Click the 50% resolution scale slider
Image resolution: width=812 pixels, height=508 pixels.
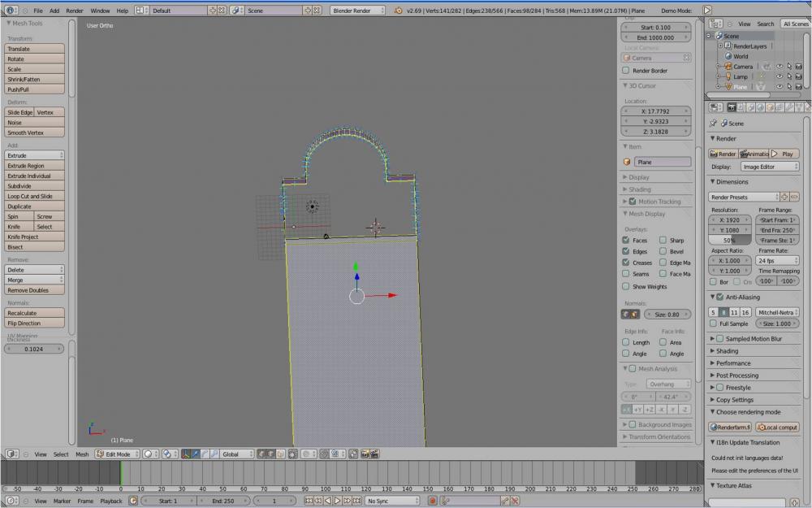point(730,240)
